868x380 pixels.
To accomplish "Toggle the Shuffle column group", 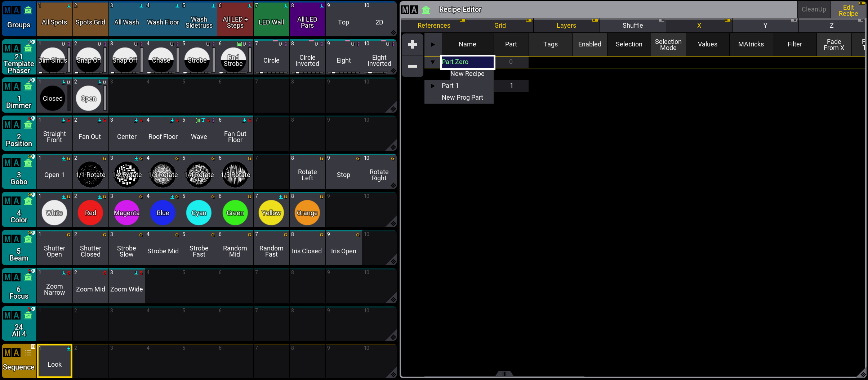I will 632,26.
